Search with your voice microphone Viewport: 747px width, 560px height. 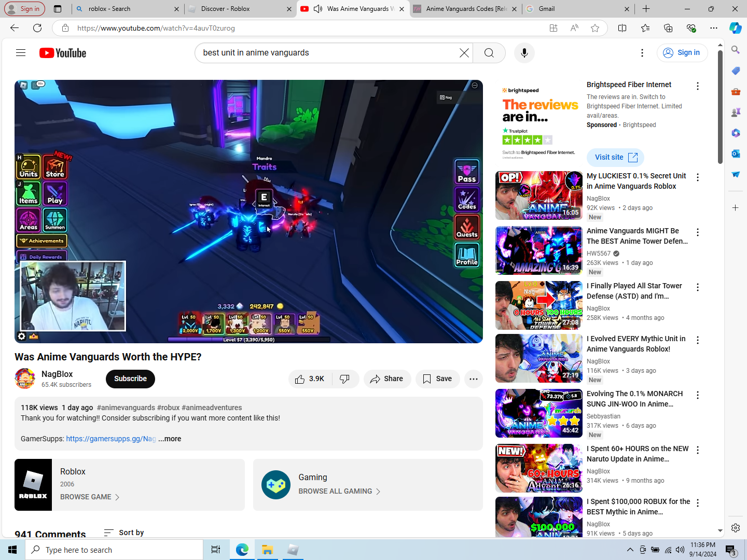[x=524, y=53]
